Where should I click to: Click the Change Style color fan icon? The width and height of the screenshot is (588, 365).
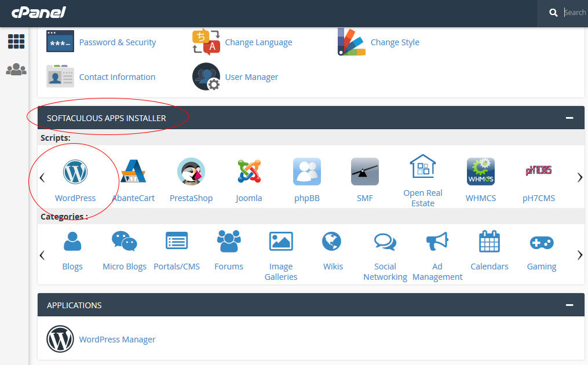click(x=352, y=42)
